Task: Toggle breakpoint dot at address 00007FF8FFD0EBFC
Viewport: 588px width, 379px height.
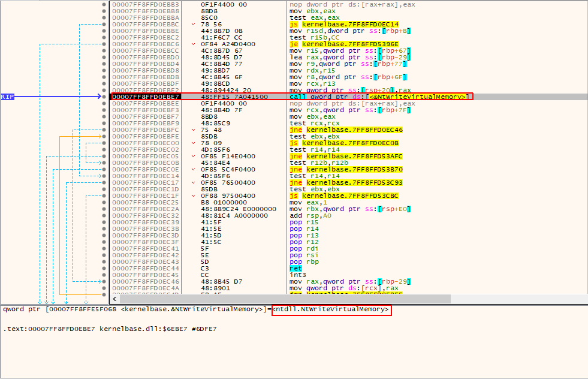Action: (x=104, y=130)
